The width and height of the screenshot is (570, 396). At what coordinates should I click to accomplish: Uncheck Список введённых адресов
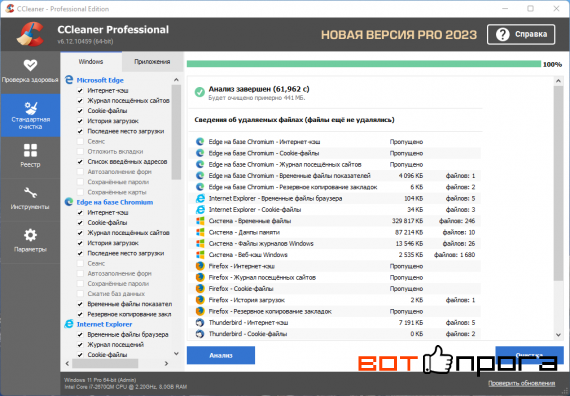80,162
